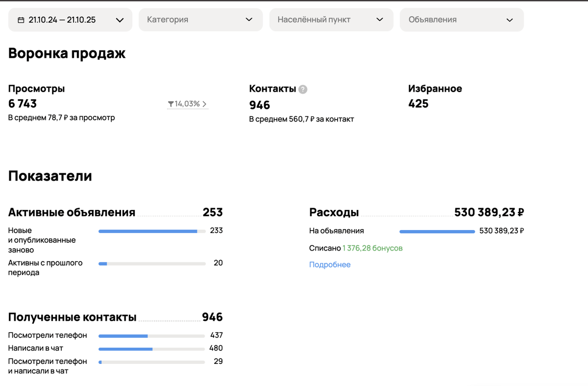Click the Активные объявления count of 253

pos(213,212)
